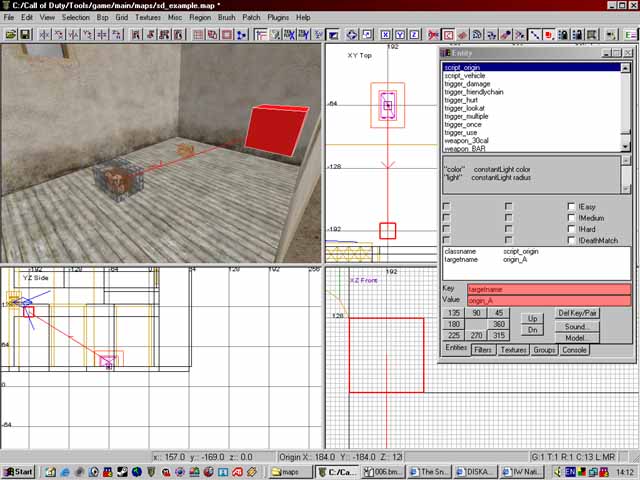Toggle the !Medium spawnflag checkbox

(571, 218)
